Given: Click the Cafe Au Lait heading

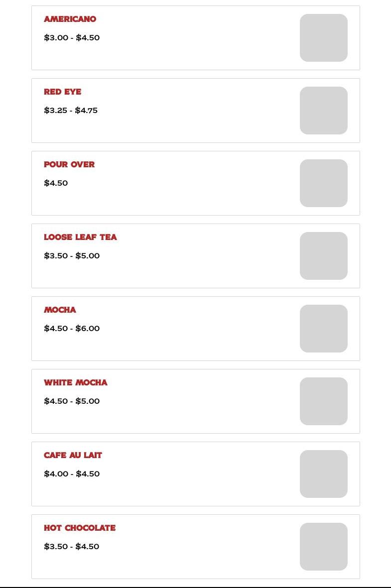Looking at the screenshot, I should [73, 456].
